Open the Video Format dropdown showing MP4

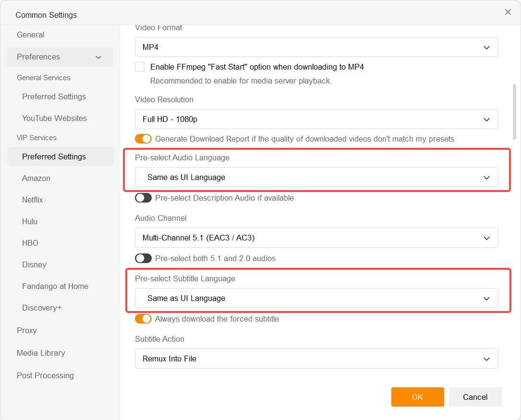(x=316, y=47)
